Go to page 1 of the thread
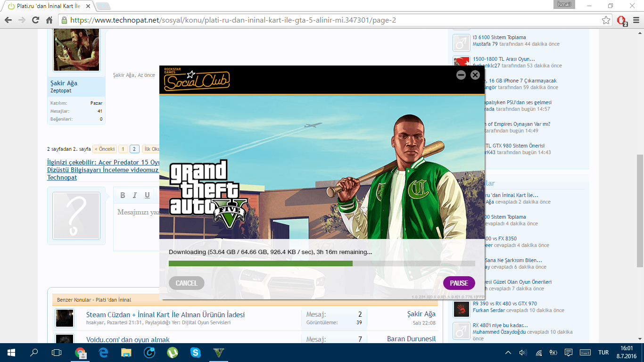This screenshot has height=362, width=644. (123, 149)
